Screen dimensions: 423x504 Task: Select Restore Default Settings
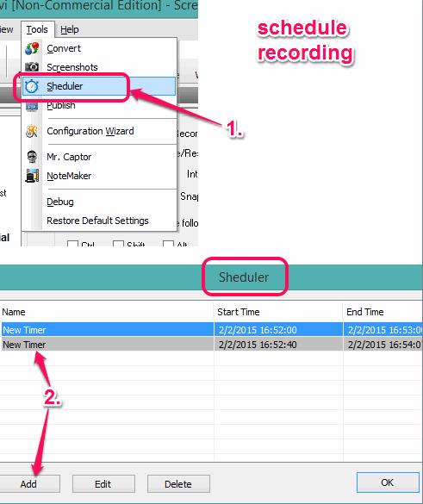(99, 221)
